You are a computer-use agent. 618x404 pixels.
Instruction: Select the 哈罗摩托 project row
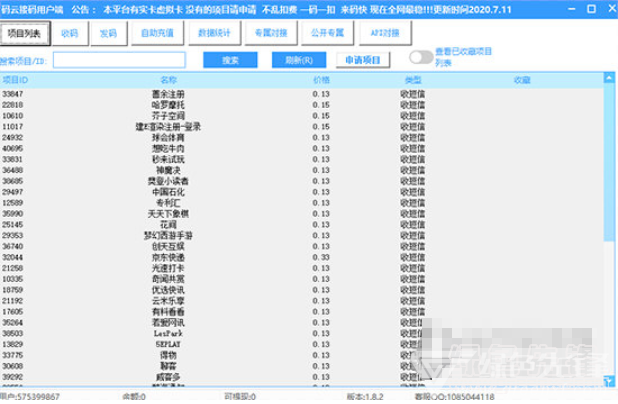[302, 105]
